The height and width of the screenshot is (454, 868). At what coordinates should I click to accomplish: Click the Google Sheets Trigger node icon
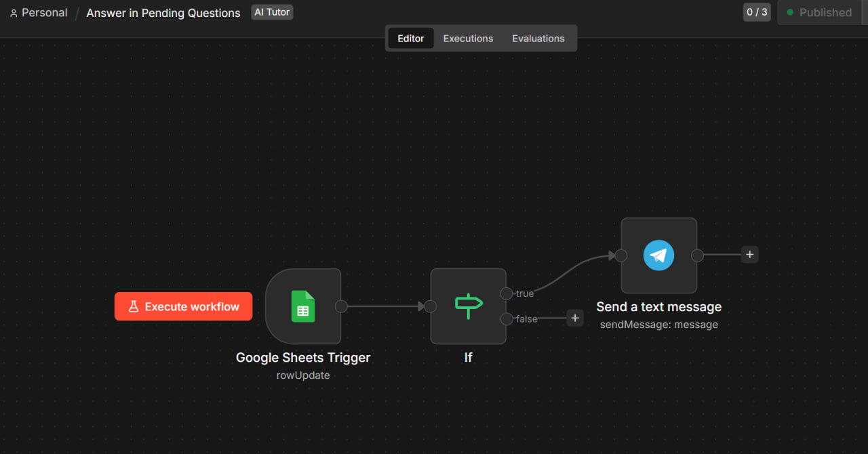[x=303, y=306]
